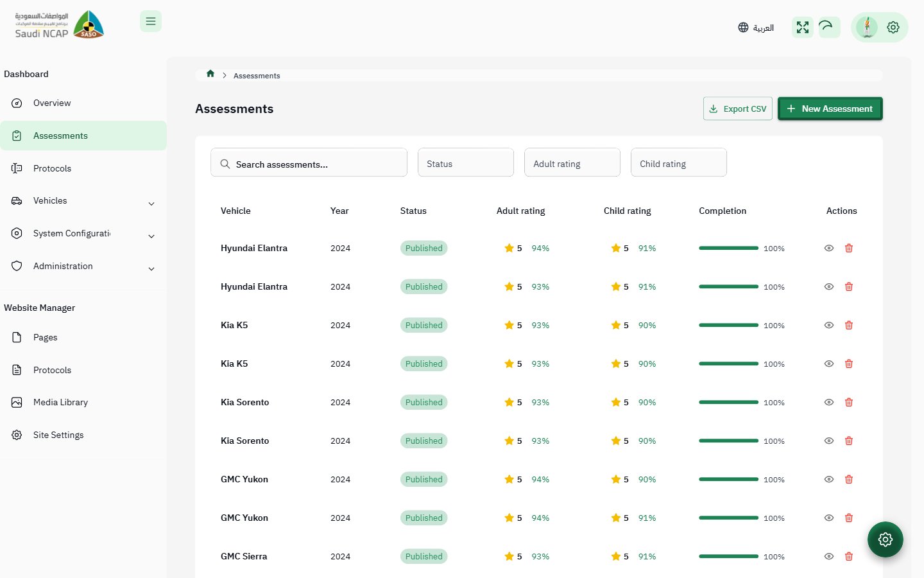View GMC Yukon with 90% child rating

pyautogui.click(x=829, y=479)
